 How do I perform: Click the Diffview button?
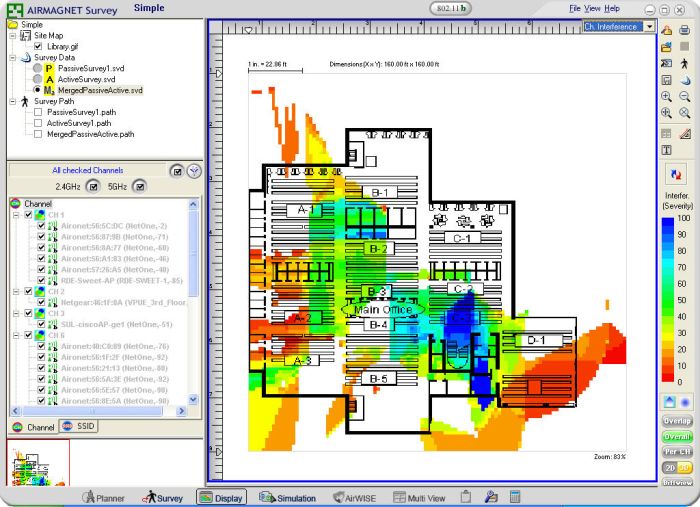(677, 482)
